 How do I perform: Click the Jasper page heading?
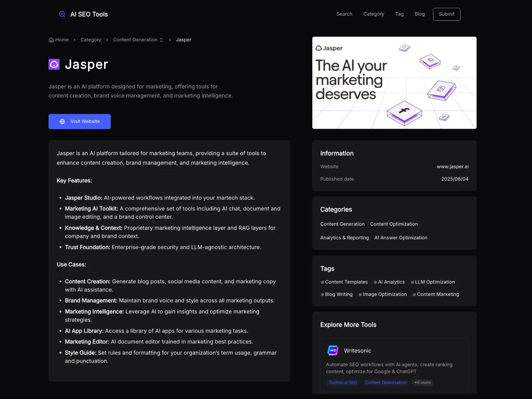coord(86,65)
